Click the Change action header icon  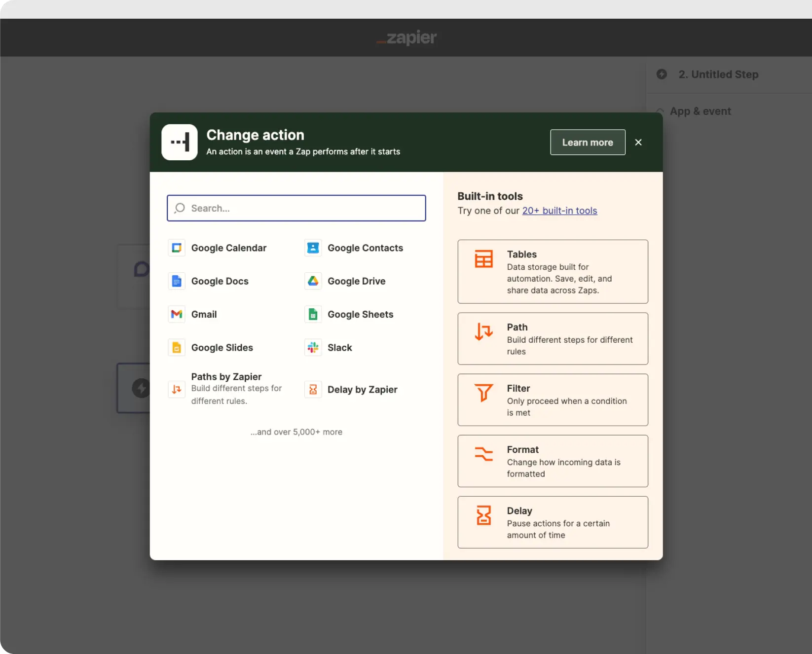180,142
